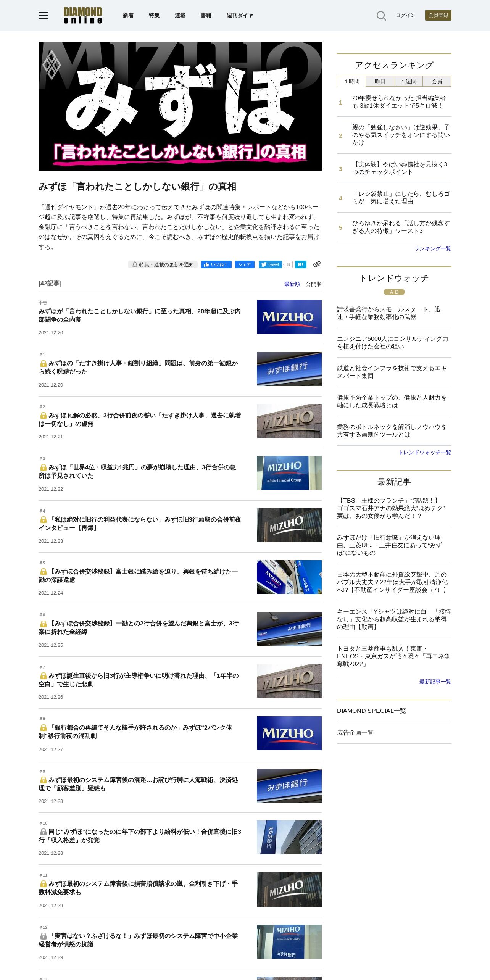Enable 特集・連載の更新を通知 notifications
This screenshot has height=980, width=490.
pyautogui.click(x=163, y=264)
